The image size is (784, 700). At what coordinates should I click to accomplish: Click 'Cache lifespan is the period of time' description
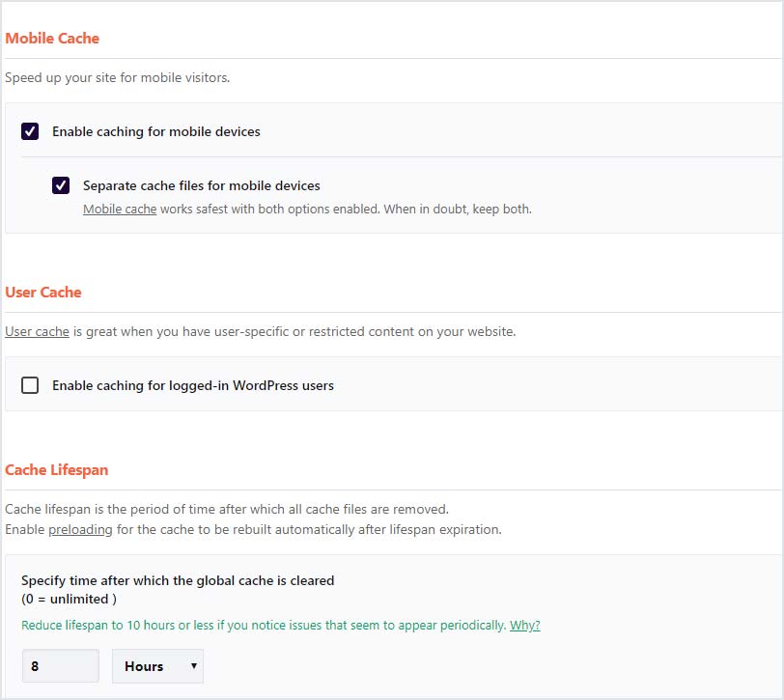(227, 509)
